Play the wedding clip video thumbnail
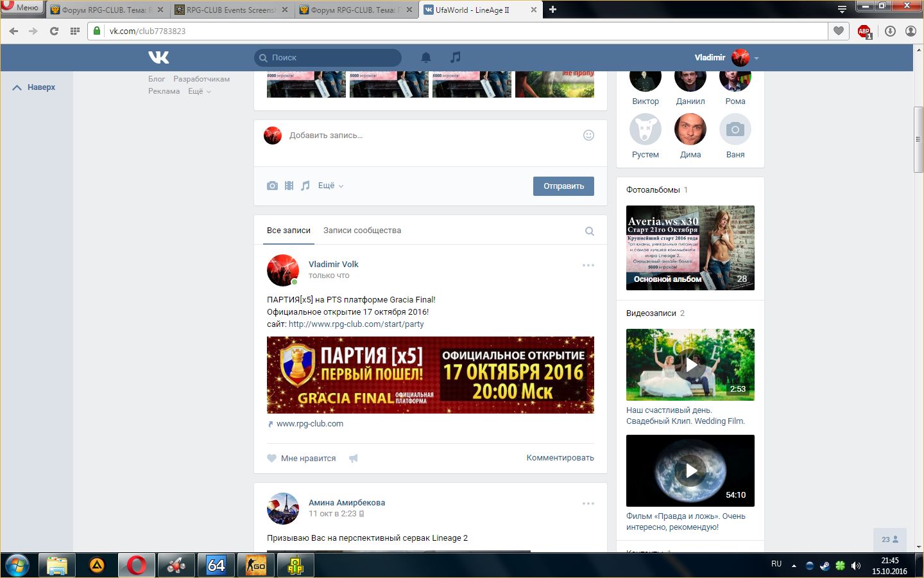This screenshot has width=924, height=578. [690, 365]
